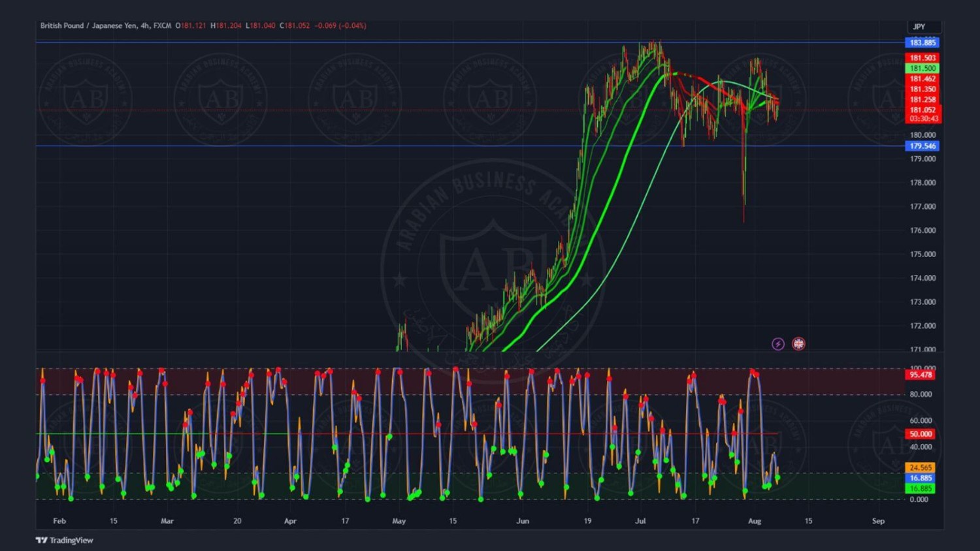Click the 176.000 level on price scale
The height and width of the screenshot is (551, 980).
[923, 230]
